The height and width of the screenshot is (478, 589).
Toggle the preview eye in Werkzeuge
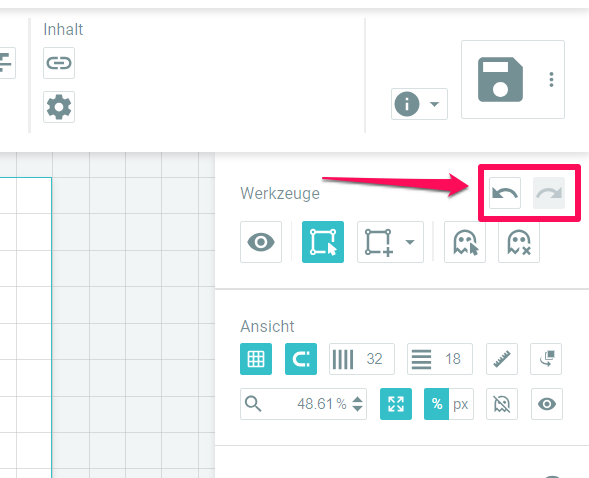pos(261,242)
